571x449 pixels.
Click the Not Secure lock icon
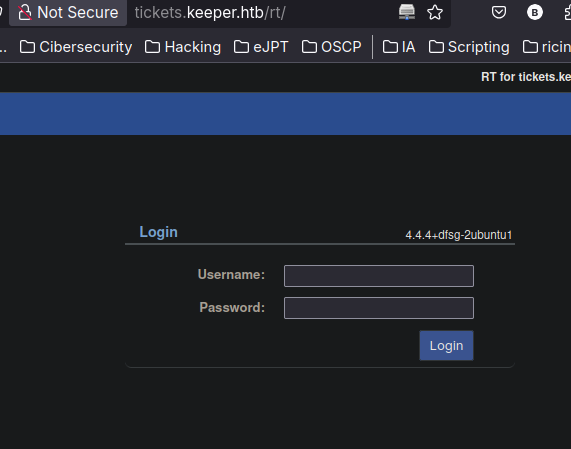[25, 12]
